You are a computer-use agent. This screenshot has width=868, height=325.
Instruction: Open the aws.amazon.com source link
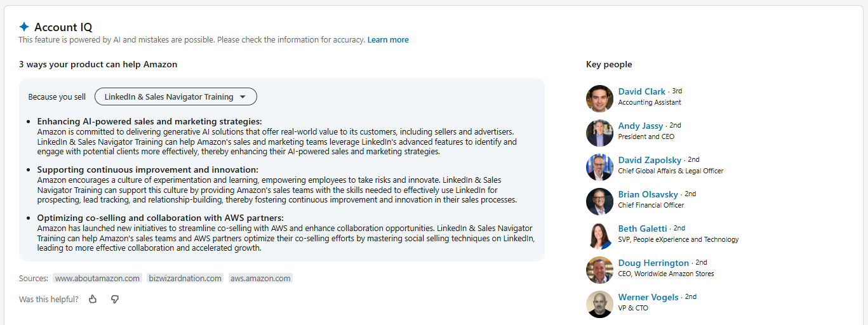coord(260,278)
